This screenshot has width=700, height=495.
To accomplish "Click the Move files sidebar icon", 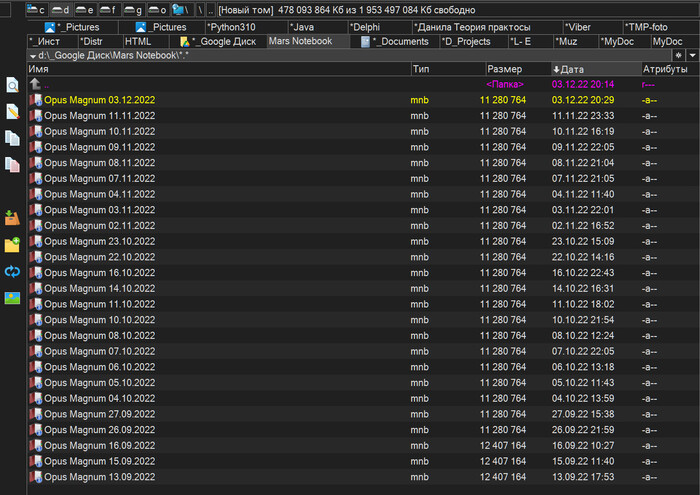I will (12, 164).
